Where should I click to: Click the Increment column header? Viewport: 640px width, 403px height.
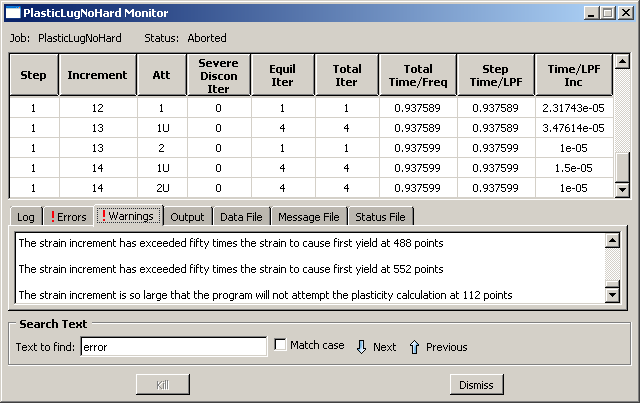98,75
